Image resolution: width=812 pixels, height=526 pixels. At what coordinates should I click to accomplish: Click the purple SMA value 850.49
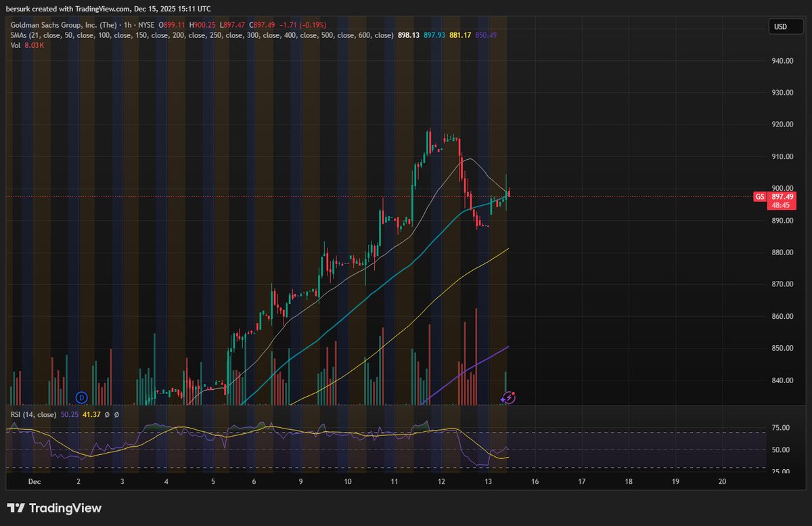487,35
